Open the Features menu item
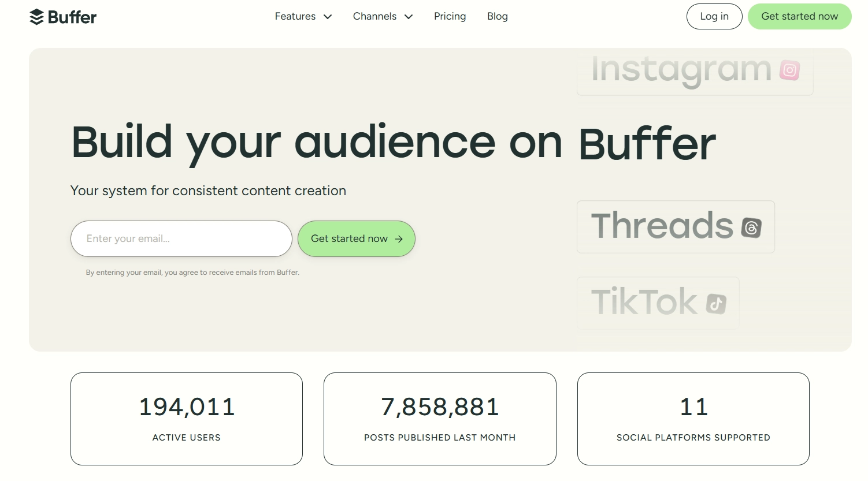The width and height of the screenshot is (868, 481). (x=295, y=16)
